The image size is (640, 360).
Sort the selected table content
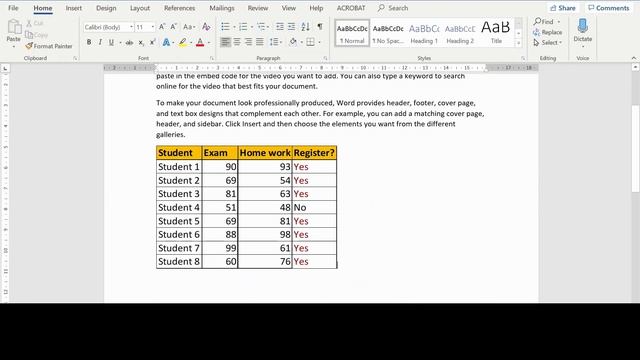click(305, 27)
